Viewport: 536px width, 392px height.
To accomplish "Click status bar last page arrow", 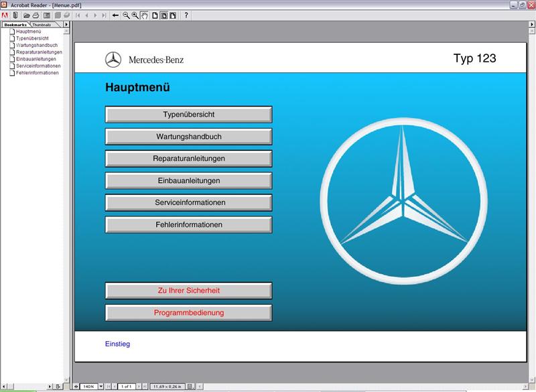I will (x=145, y=386).
